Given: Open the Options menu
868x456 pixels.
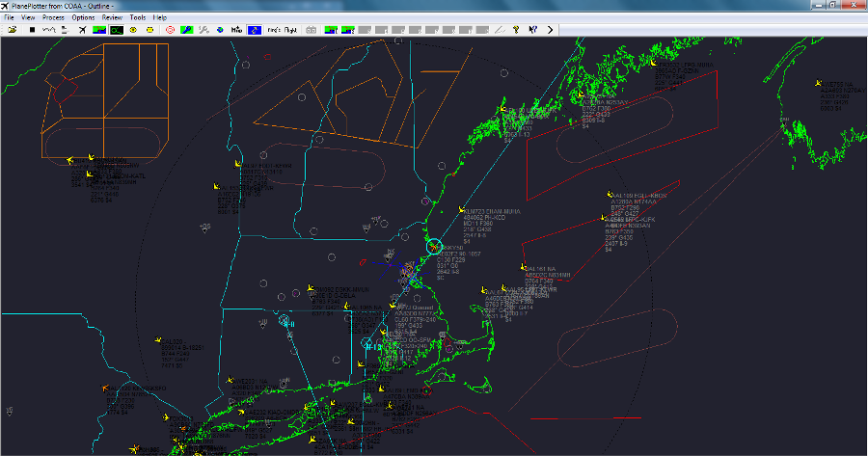Looking at the screenshot, I should (x=83, y=17).
